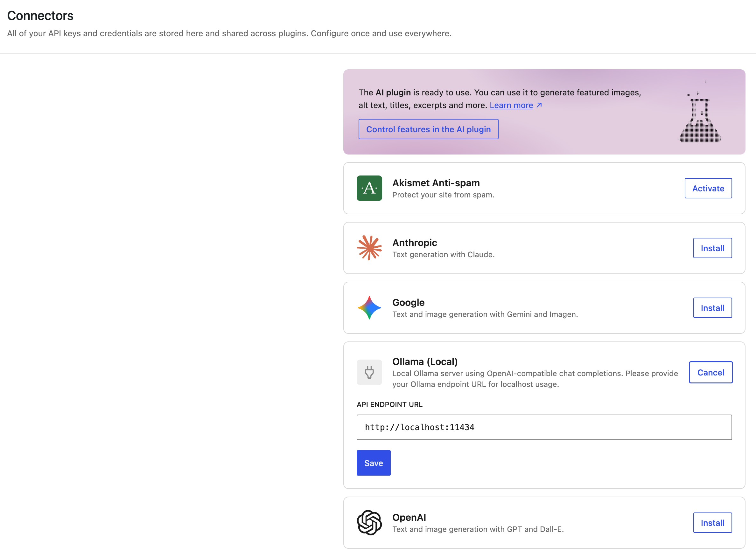Click the Google Gemini sparkle logo
This screenshot has height=557, width=756.
369,307
